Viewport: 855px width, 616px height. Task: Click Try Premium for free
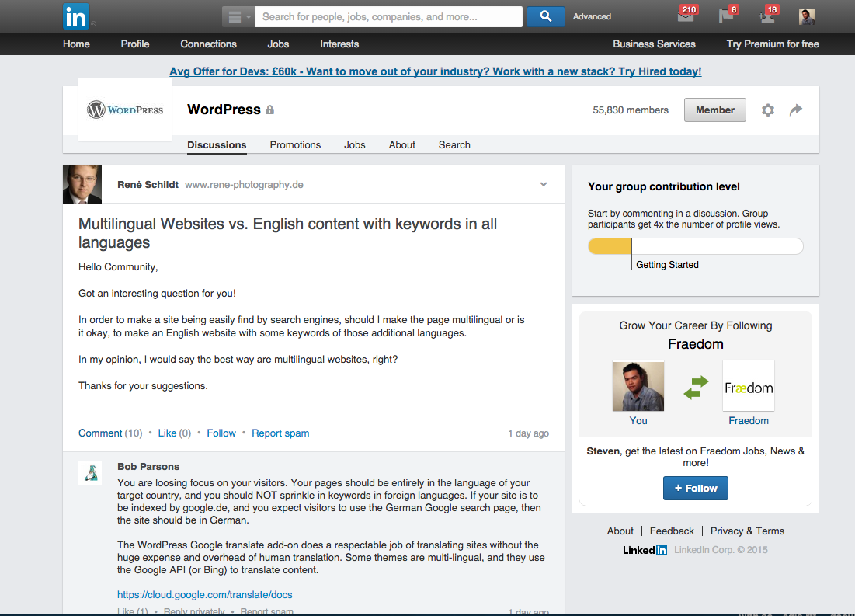[x=773, y=44]
